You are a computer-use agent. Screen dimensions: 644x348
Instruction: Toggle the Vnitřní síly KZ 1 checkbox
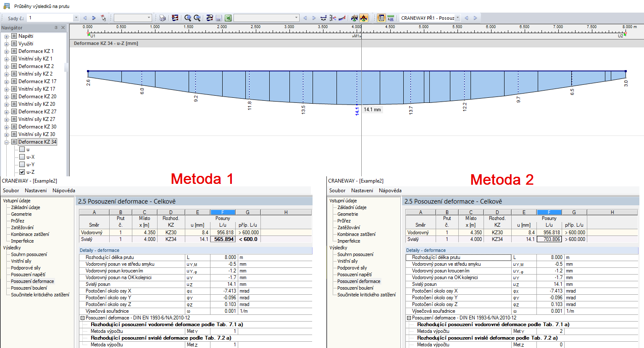14,59
